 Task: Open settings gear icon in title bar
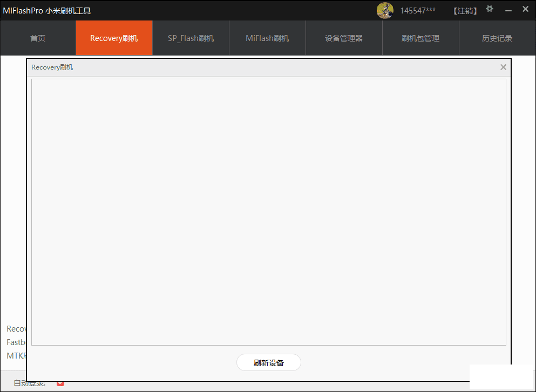(x=490, y=9)
